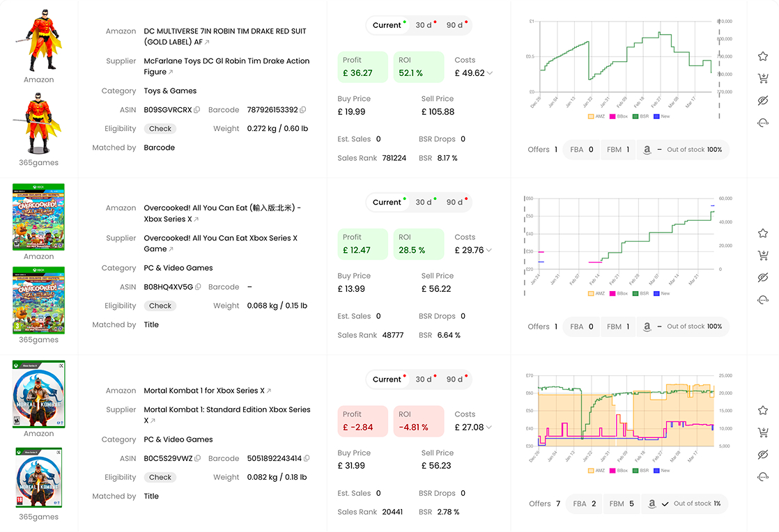Select 90 d tab for Mortal Kombat
The width and height of the screenshot is (779, 532).
pos(456,380)
